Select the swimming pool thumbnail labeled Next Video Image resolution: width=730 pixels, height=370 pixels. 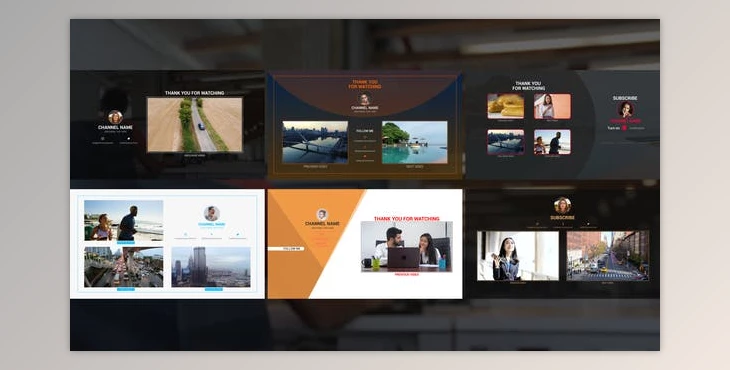414,142
